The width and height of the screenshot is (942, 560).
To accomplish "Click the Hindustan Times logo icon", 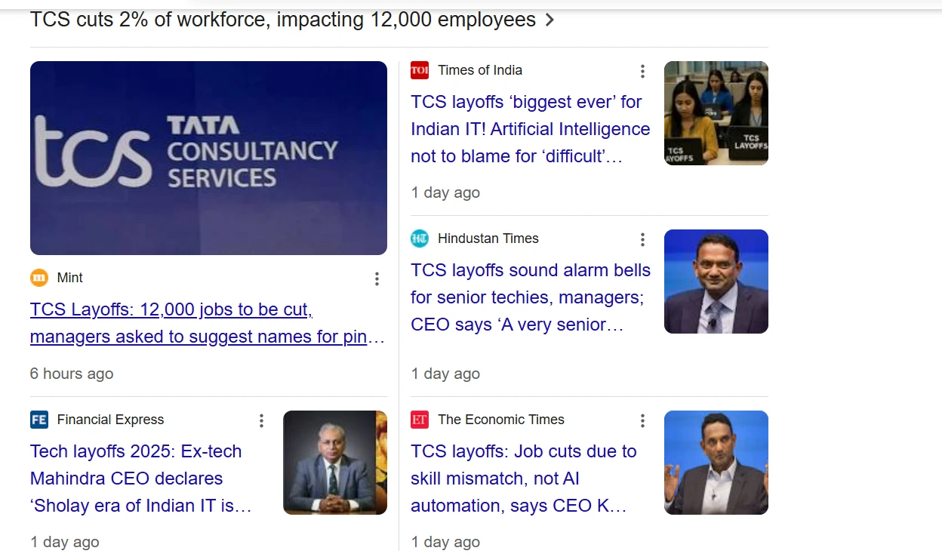I will [x=420, y=238].
